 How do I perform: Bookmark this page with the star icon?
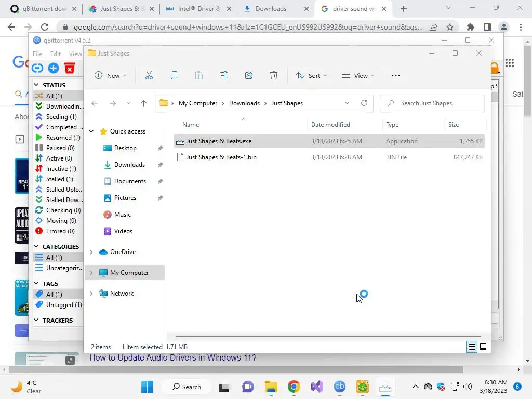[x=450, y=27]
